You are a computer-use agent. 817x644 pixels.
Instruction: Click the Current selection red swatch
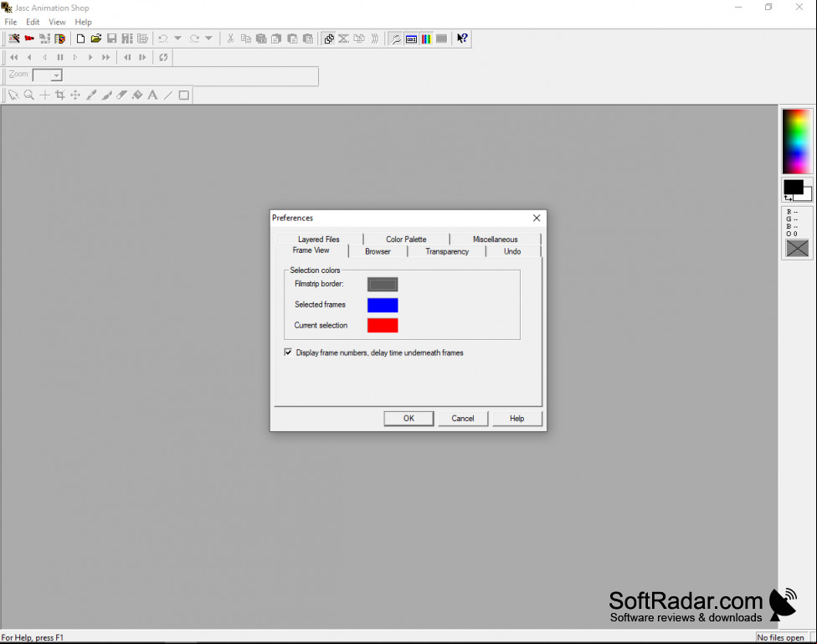pos(383,326)
